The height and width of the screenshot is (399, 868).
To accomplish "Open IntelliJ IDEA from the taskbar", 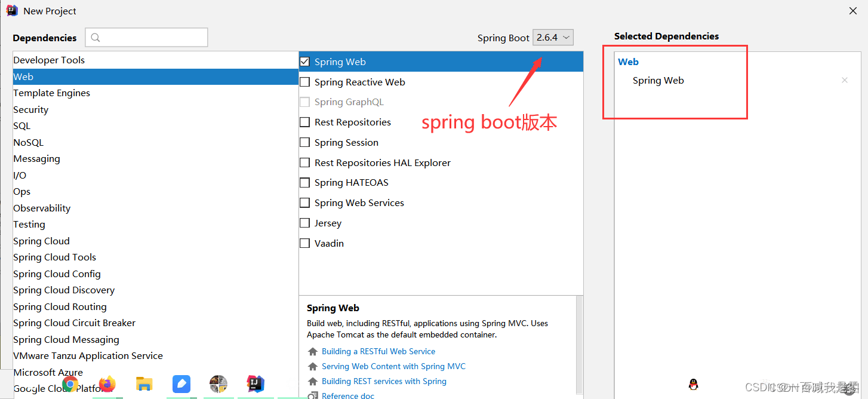I will point(256,383).
